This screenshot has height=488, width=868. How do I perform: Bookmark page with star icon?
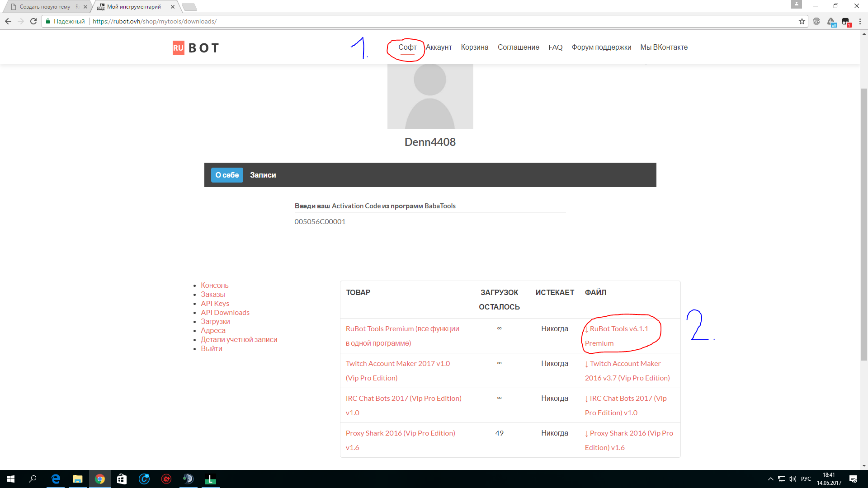802,21
